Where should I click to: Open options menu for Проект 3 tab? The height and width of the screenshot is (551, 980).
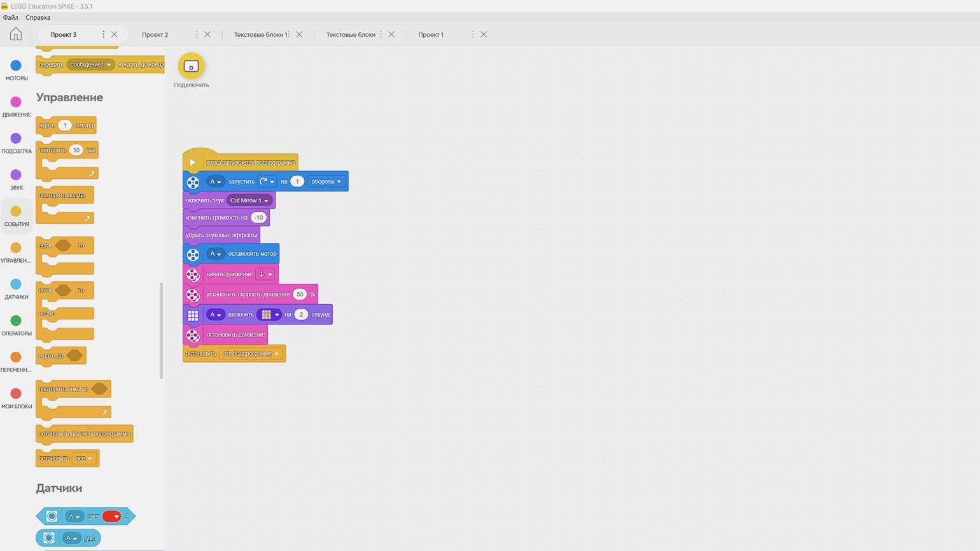pyautogui.click(x=104, y=34)
